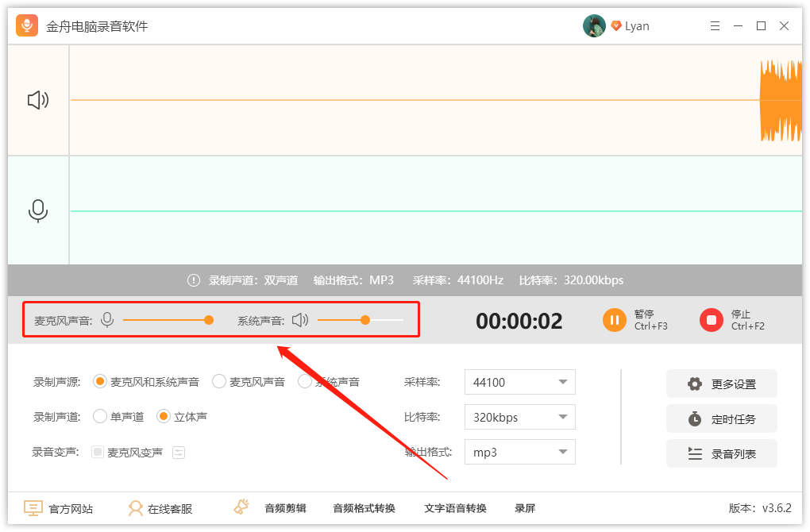Select 麦克风声音 as recording source

click(x=219, y=382)
